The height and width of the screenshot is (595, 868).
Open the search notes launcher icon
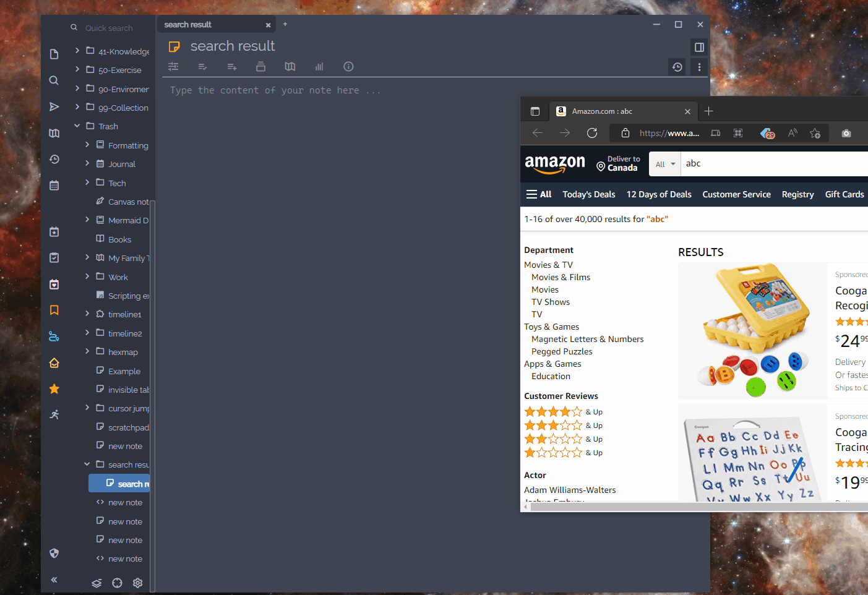(54, 80)
